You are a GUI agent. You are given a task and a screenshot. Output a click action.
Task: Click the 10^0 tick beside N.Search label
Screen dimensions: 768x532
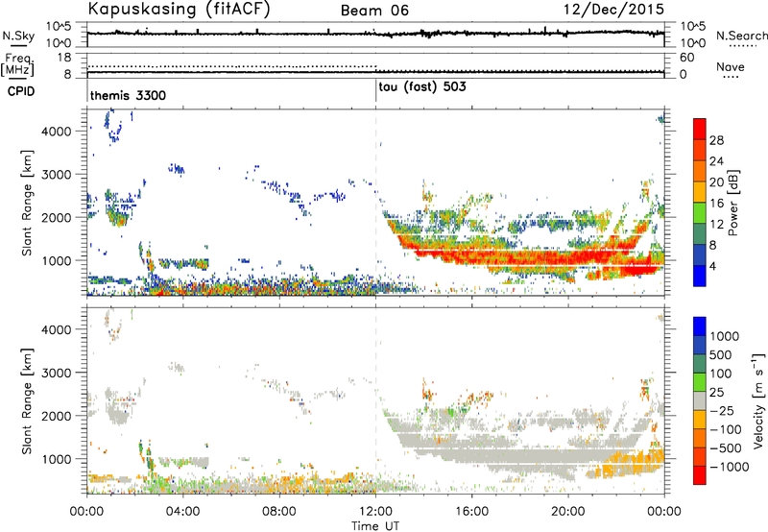[x=692, y=43]
